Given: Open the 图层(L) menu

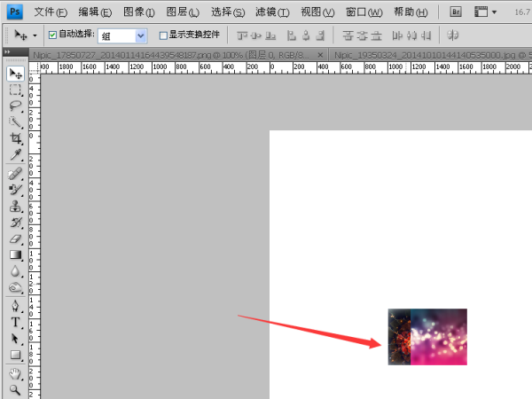Looking at the screenshot, I should (183, 12).
